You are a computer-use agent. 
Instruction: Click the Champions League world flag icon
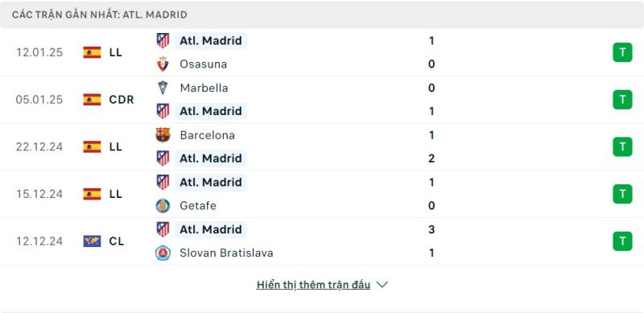click(x=92, y=241)
